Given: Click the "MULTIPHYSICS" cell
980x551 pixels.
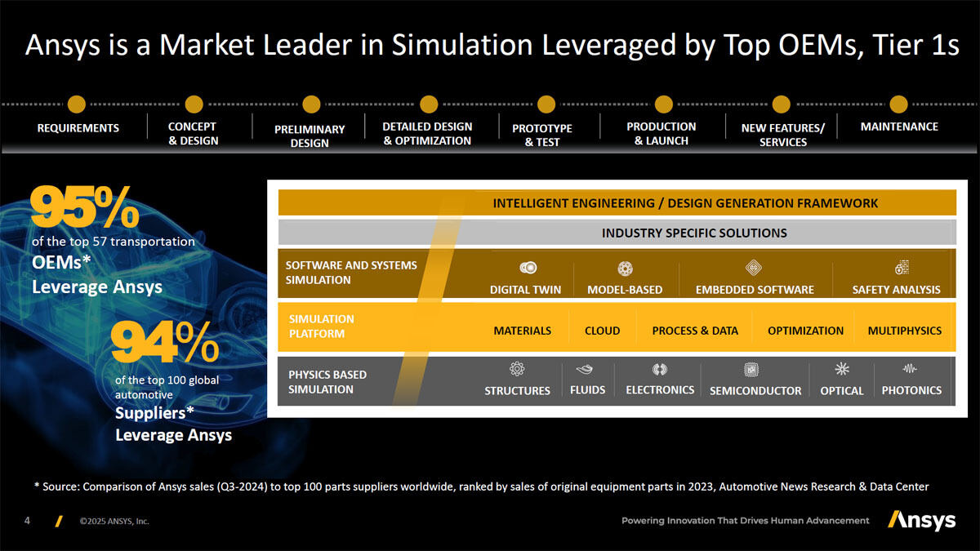Looking at the screenshot, I should 905,331.
